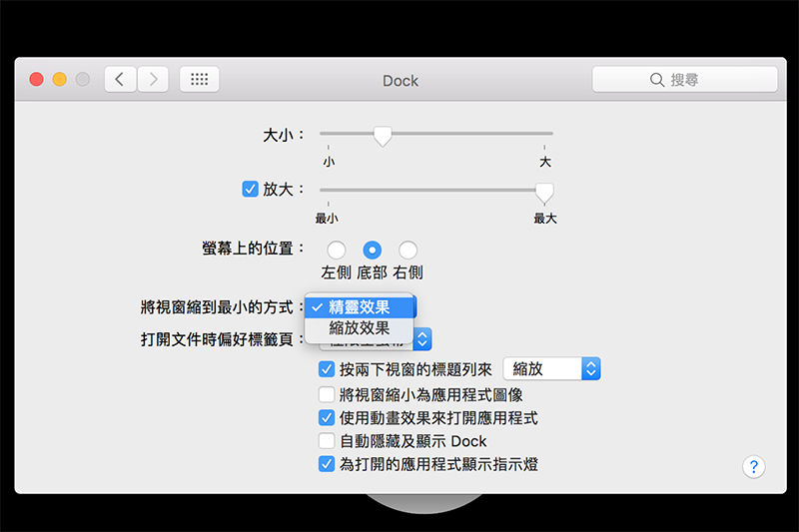This screenshot has width=799, height=532.
Task: Open the help question mark button
Action: click(753, 466)
